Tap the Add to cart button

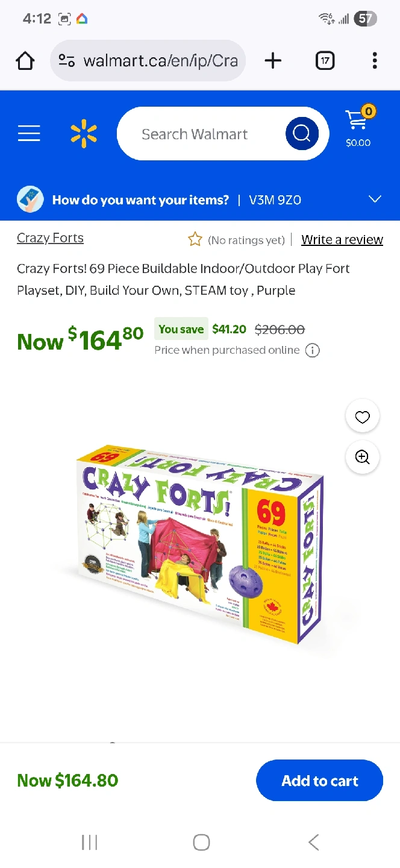(x=320, y=781)
